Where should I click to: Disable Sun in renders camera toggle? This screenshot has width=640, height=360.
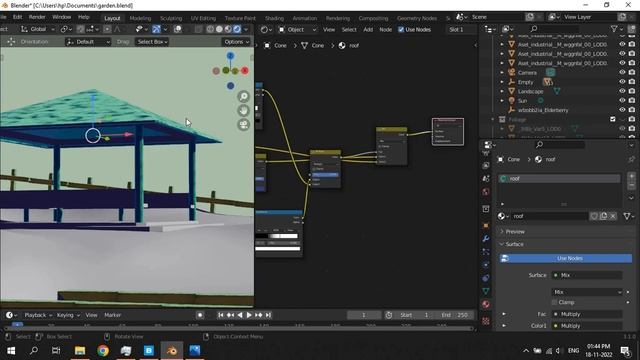coord(632,100)
